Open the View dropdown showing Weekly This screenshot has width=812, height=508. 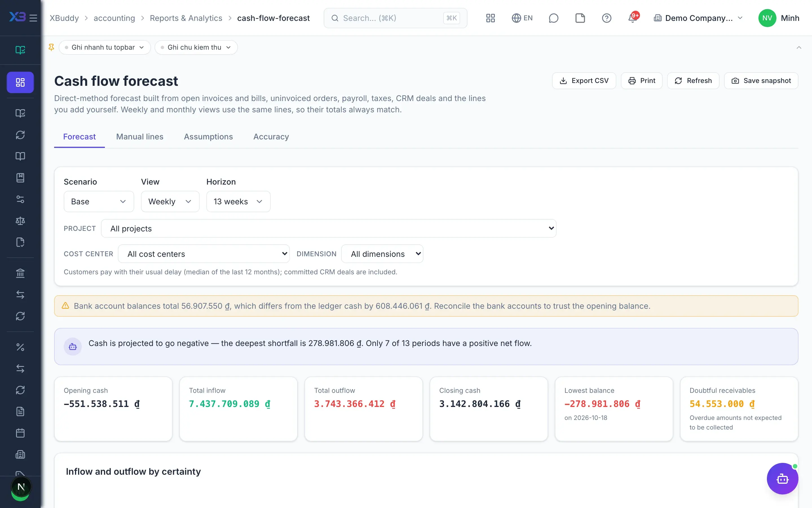(x=170, y=202)
